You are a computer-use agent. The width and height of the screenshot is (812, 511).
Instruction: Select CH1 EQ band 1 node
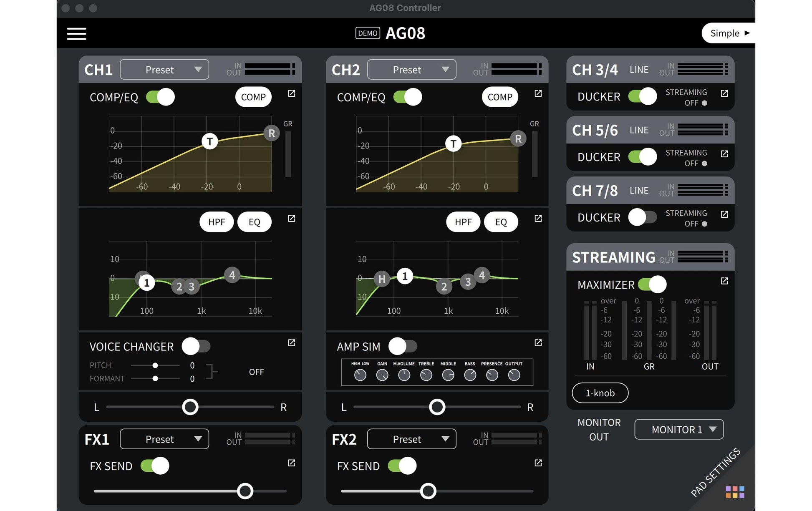click(x=146, y=283)
